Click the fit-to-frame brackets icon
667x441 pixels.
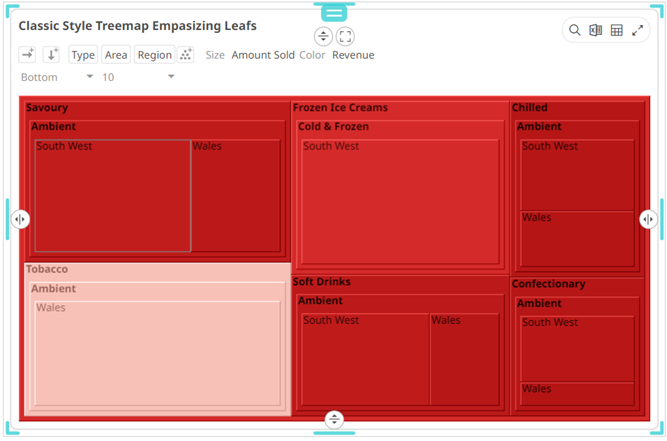tap(345, 36)
